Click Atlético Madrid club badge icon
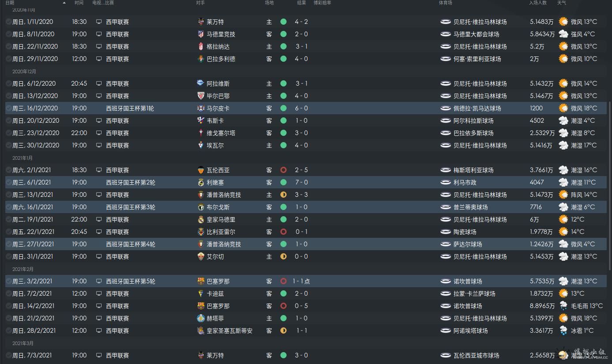Image resolution: width=612 pixels, height=364 pixels. tap(201, 34)
